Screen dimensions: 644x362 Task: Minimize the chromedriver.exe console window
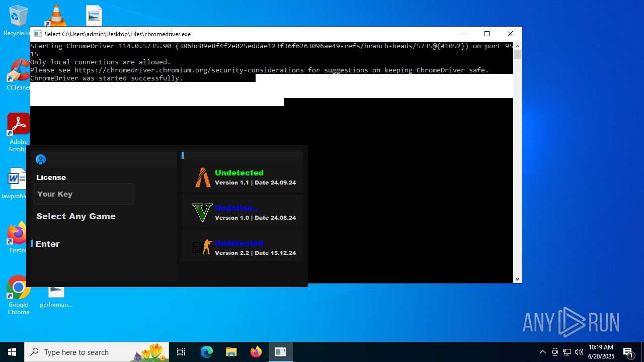(464, 34)
